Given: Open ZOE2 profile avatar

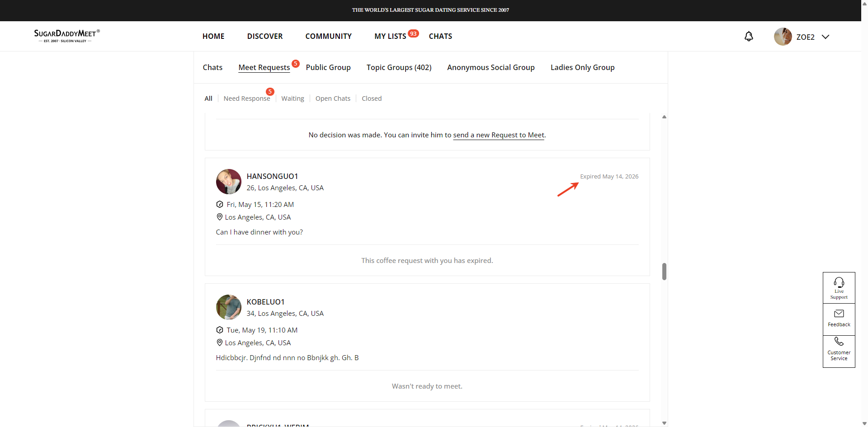Looking at the screenshot, I should (783, 37).
